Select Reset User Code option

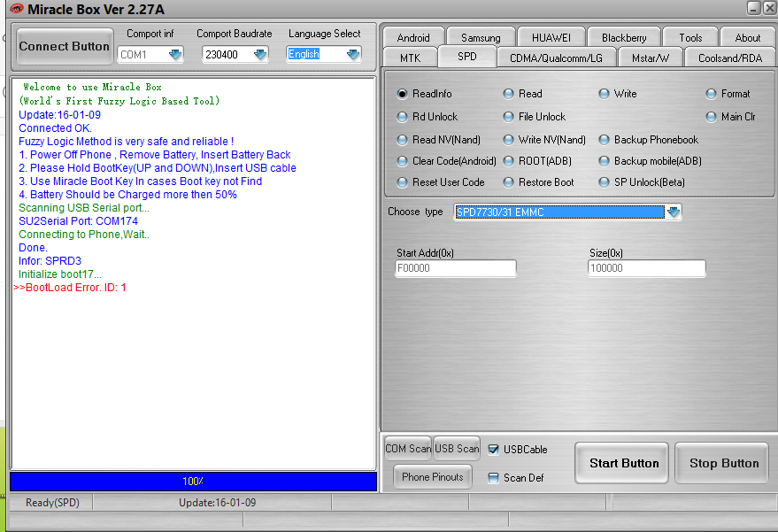pos(402,182)
